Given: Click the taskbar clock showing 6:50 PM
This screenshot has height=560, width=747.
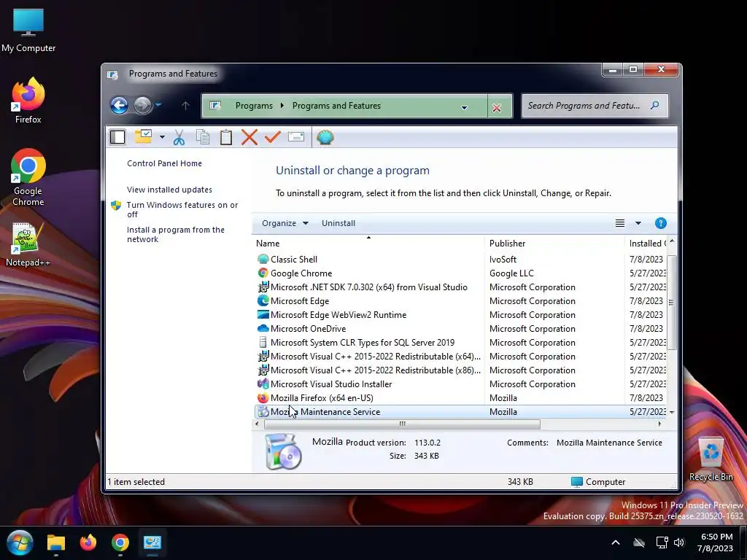Looking at the screenshot, I should click(x=716, y=542).
